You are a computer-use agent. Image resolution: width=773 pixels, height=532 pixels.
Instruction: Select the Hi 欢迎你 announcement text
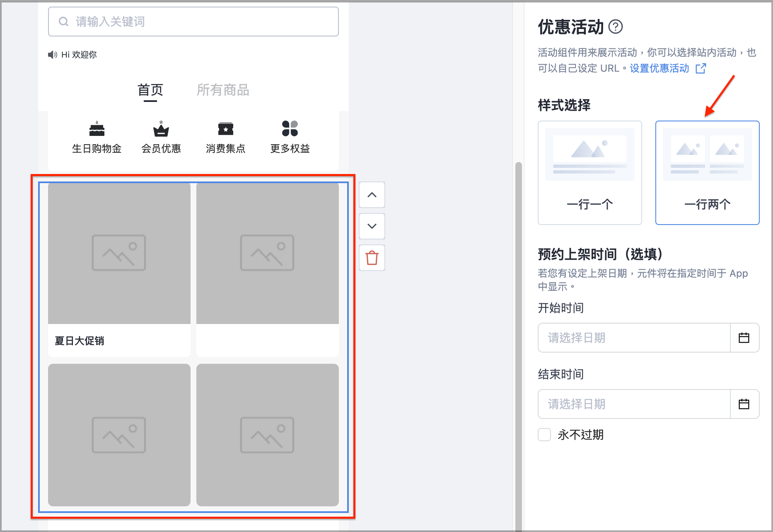(79, 55)
